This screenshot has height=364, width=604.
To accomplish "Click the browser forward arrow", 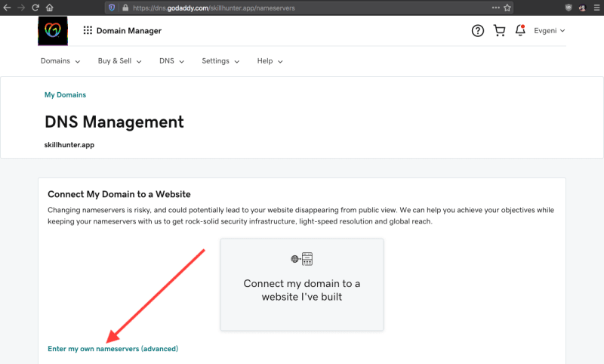I will click(x=21, y=8).
